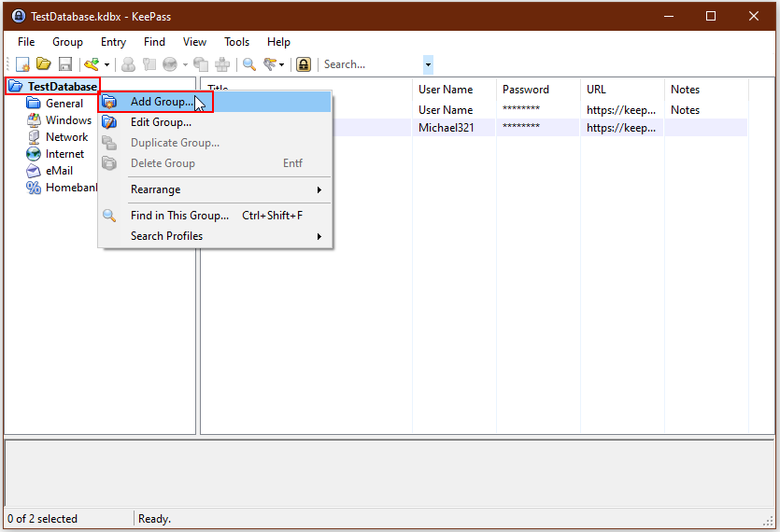Click the Show Entries keys icon
The image size is (780, 532).
click(270, 64)
